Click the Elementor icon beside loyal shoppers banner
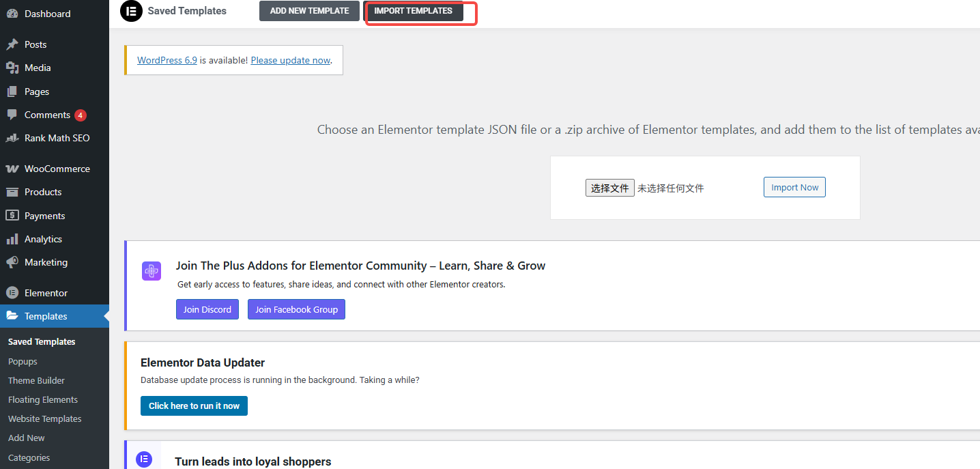Viewport: 980px width, 469px height. [x=144, y=459]
